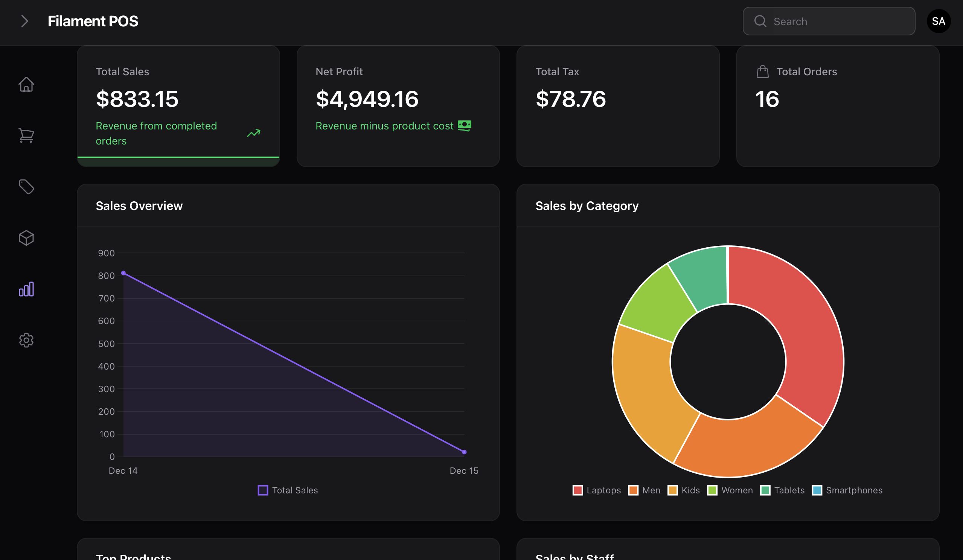This screenshot has height=560, width=963.
Task: Select the bar chart reports icon
Action: 26,289
